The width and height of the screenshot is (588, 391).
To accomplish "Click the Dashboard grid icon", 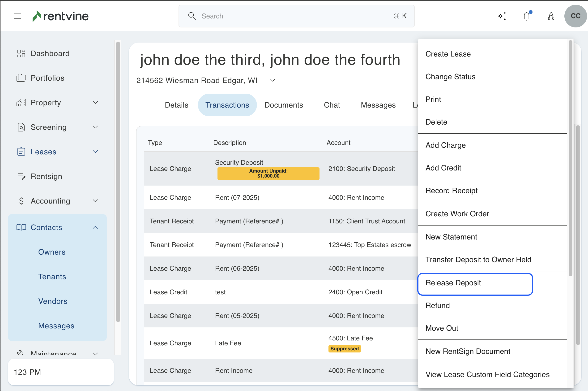I will (21, 53).
